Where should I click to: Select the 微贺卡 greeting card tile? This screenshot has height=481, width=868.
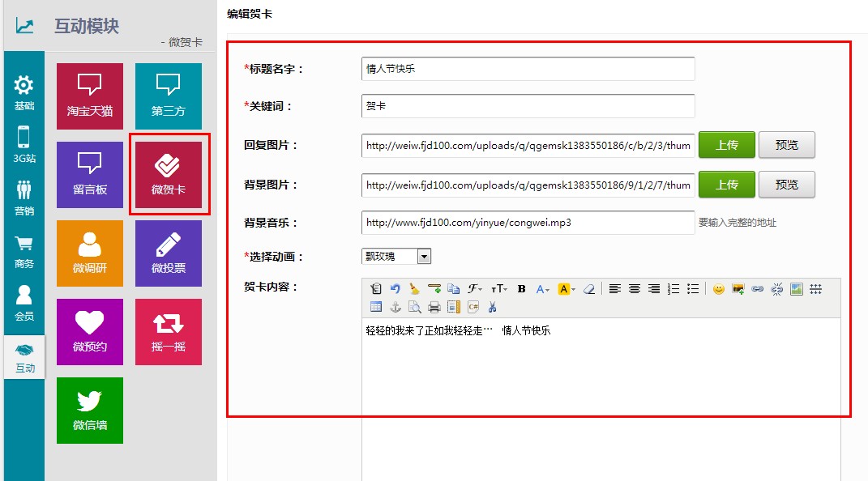(x=169, y=175)
